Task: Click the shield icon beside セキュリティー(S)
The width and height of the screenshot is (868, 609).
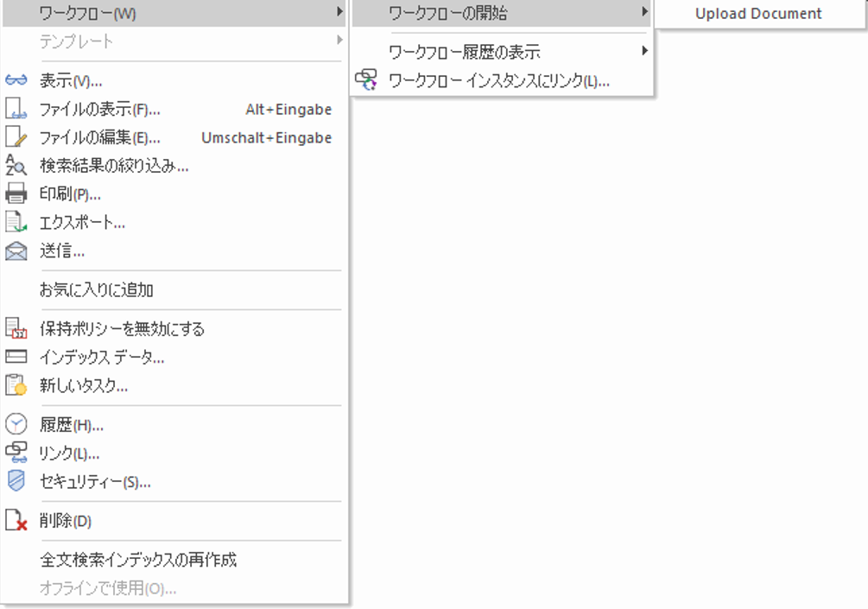Action: click(x=16, y=480)
